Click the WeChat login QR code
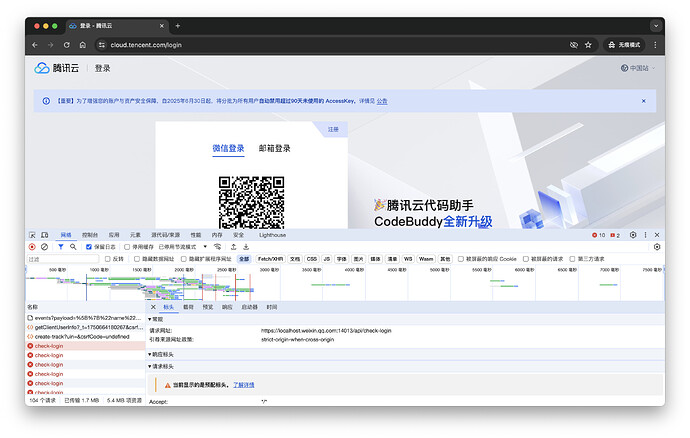Screen dimensions: 690x438 point(251,202)
